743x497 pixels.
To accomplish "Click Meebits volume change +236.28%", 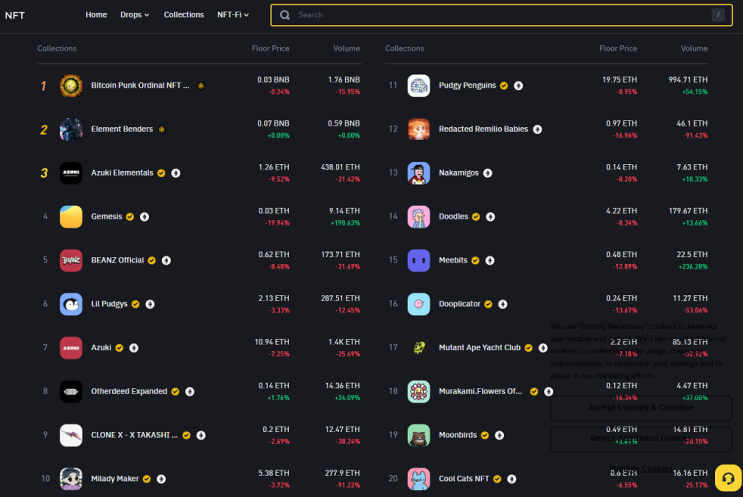I will pos(693,267).
